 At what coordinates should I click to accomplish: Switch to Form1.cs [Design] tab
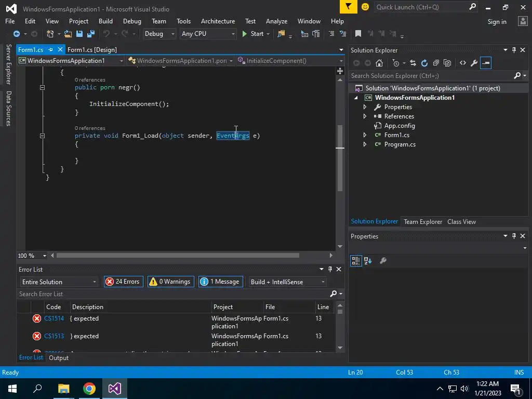click(x=92, y=49)
